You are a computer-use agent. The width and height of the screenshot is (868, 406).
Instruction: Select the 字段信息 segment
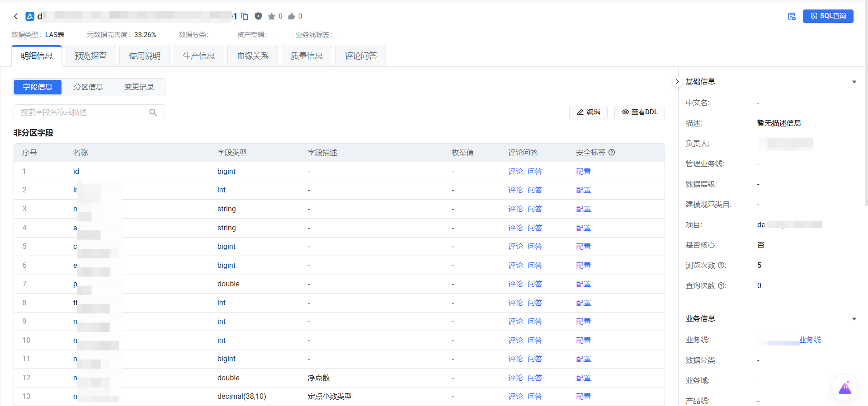coord(38,87)
